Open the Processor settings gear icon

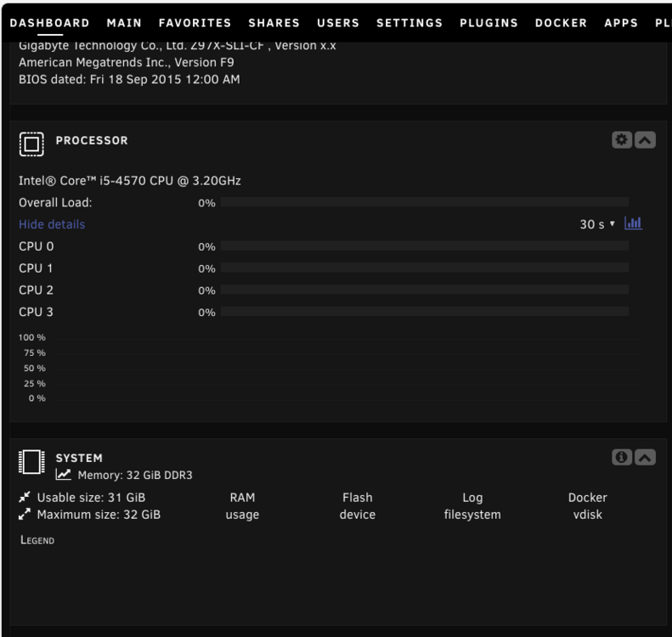(x=621, y=139)
